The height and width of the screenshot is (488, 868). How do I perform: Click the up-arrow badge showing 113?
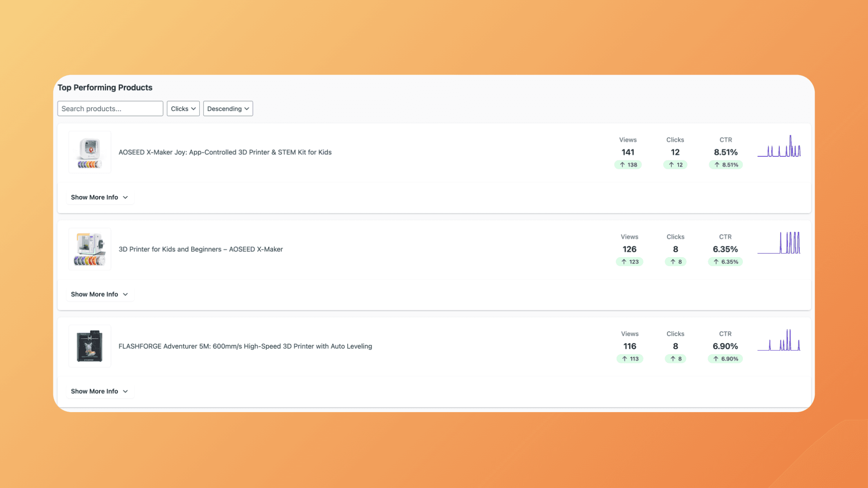630,358
